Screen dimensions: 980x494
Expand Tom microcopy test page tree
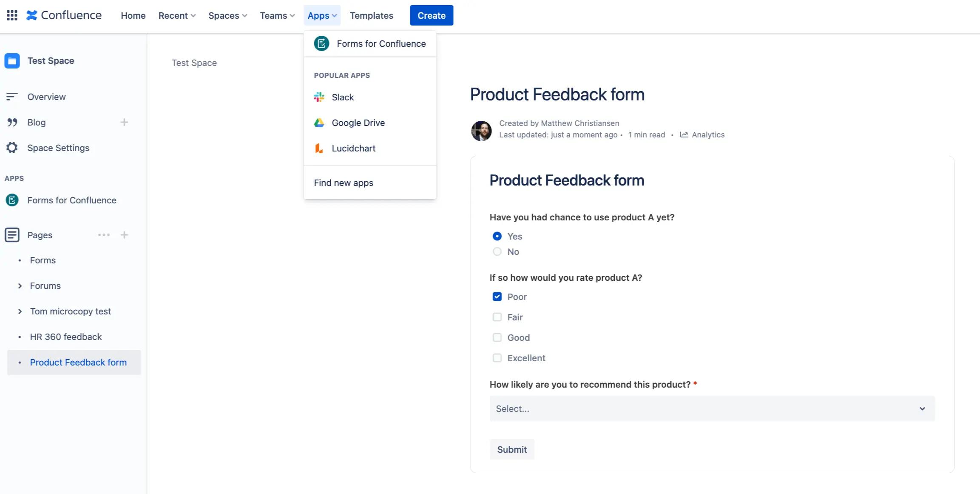click(x=20, y=311)
